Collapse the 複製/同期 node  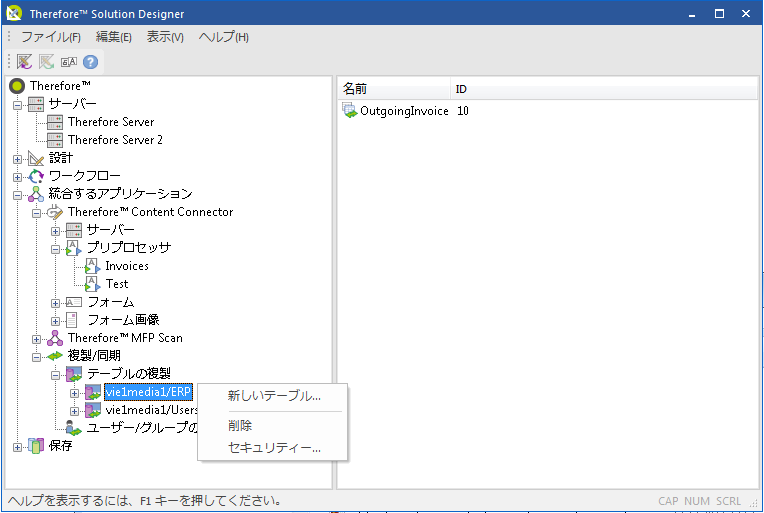click(37, 357)
